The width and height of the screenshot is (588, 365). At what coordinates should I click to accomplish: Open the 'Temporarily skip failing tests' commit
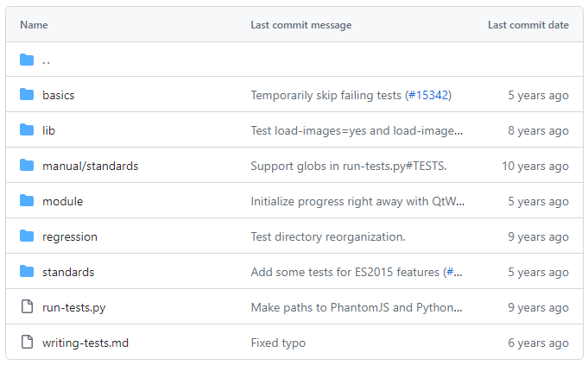326,95
